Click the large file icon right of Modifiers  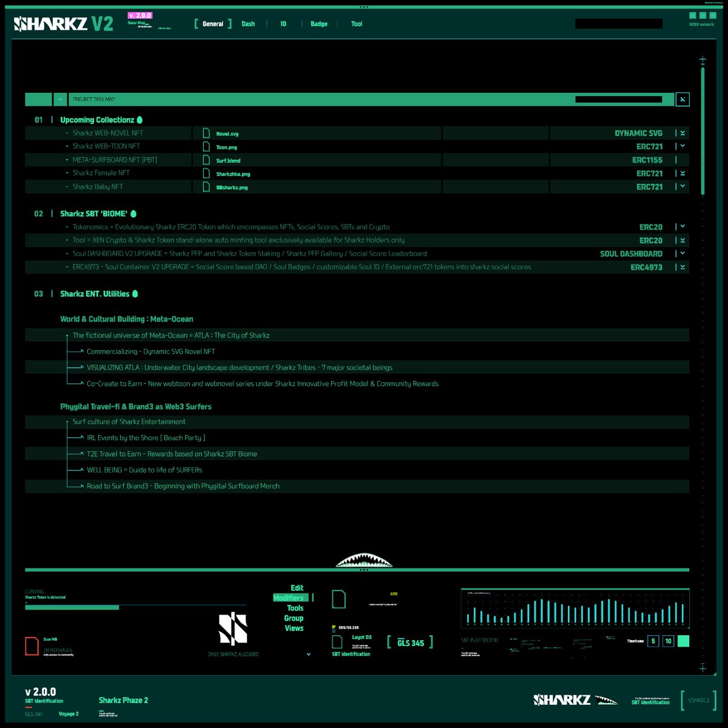pyautogui.click(x=339, y=599)
